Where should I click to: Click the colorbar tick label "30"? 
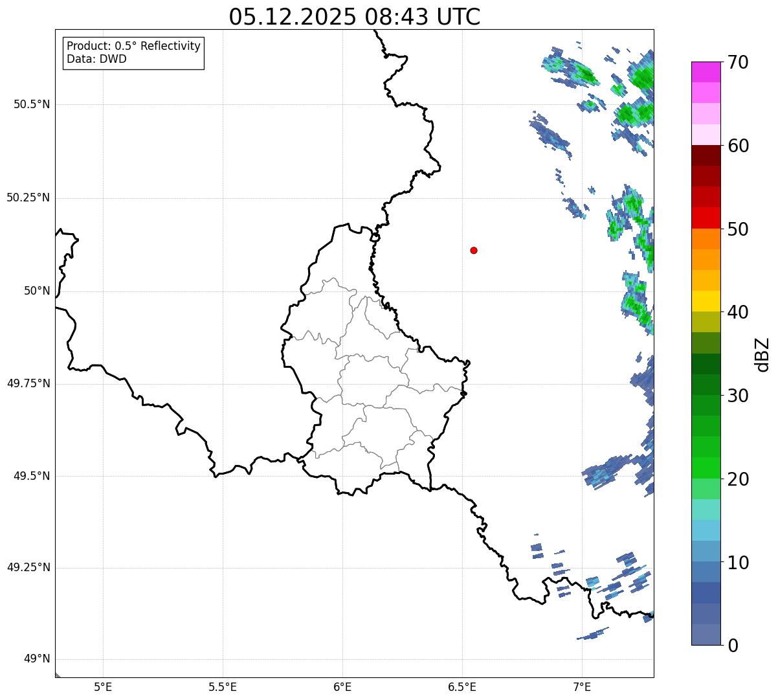point(738,396)
